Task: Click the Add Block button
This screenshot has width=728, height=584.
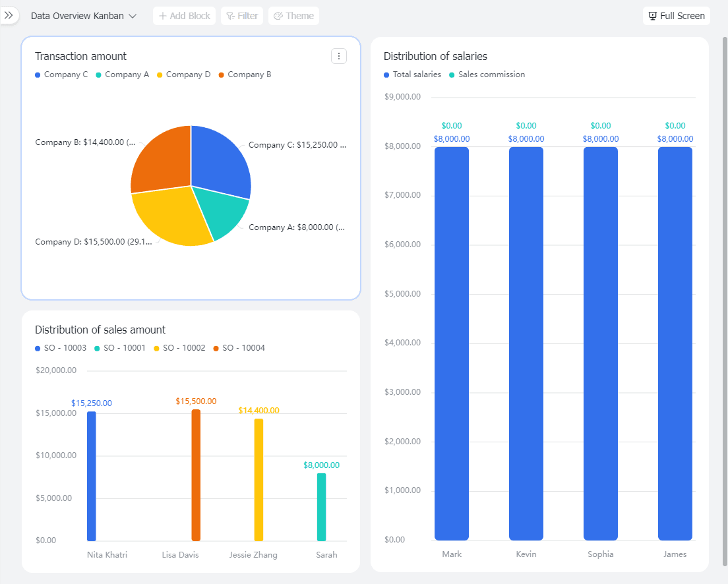Action: coord(185,16)
